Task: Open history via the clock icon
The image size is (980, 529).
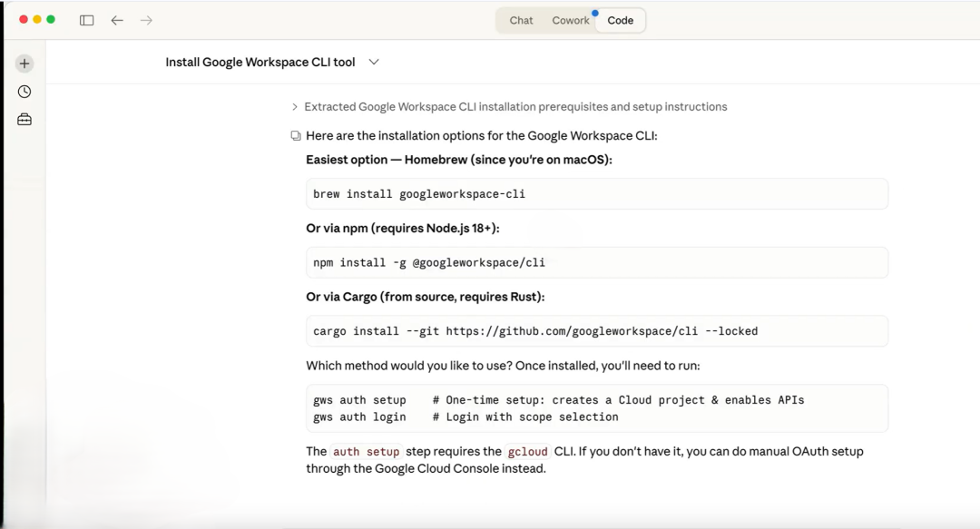Action: [x=24, y=92]
